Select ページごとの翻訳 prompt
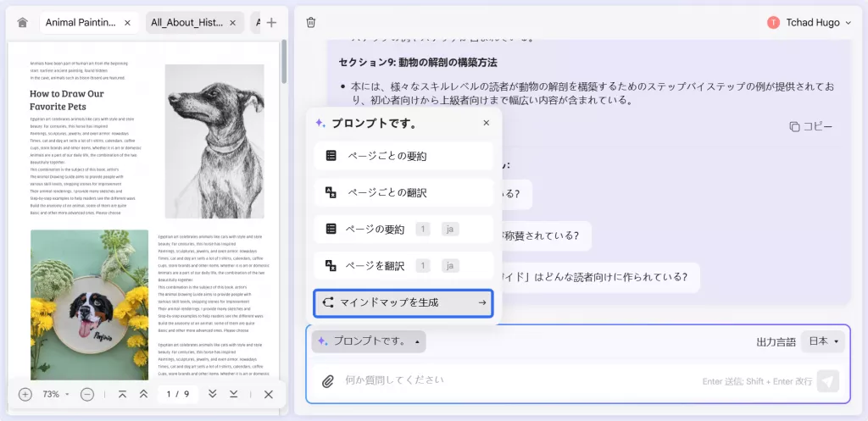 click(x=403, y=192)
